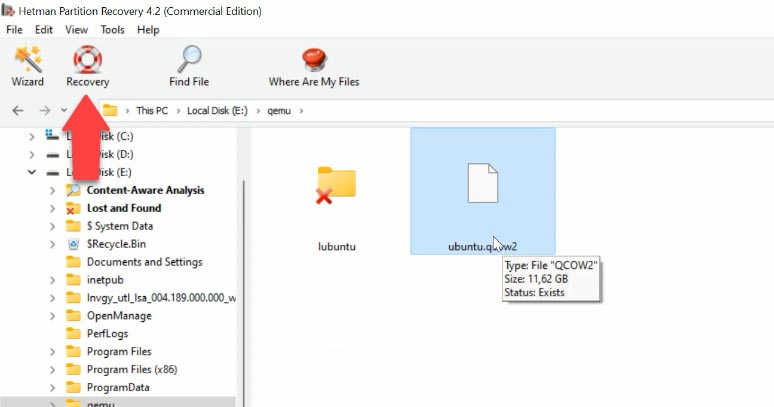Viewport: 774px width, 407px height.
Task: Select Local Disk (D:) drive icon
Action: pos(52,155)
